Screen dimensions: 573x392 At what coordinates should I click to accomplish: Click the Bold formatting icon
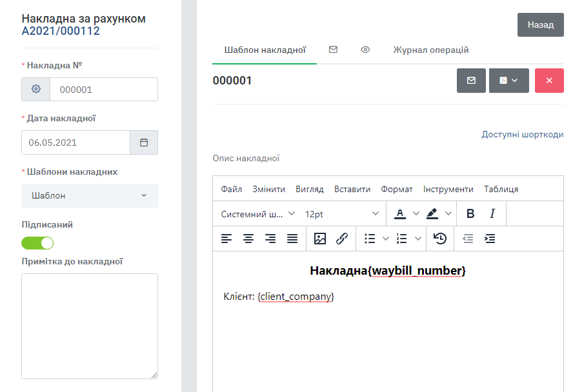tap(470, 213)
